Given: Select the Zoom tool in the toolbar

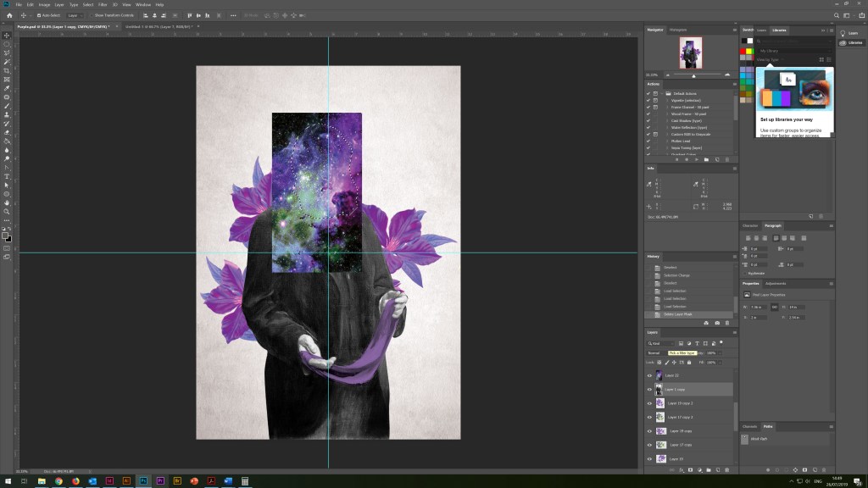Looking at the screenshot, I should coord(7,211).
